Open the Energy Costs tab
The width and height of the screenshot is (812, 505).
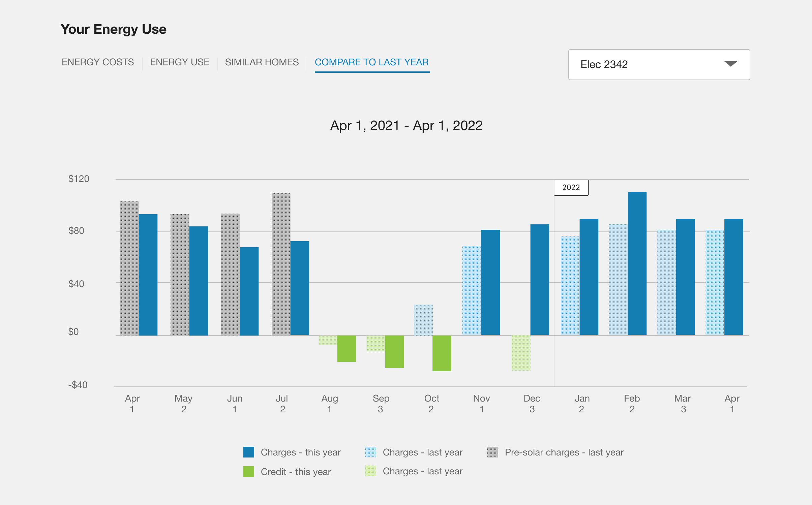click(x=98, y=62)
